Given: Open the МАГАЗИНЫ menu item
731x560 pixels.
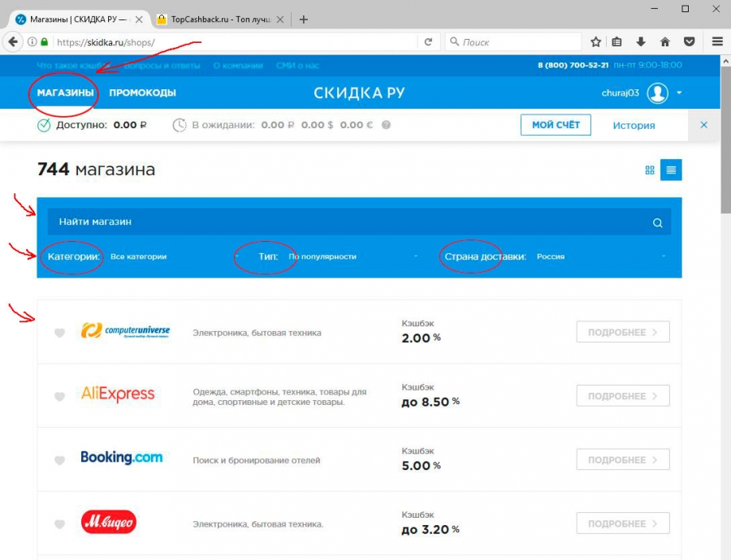Looking at the screenshot, I should [65, 93].
